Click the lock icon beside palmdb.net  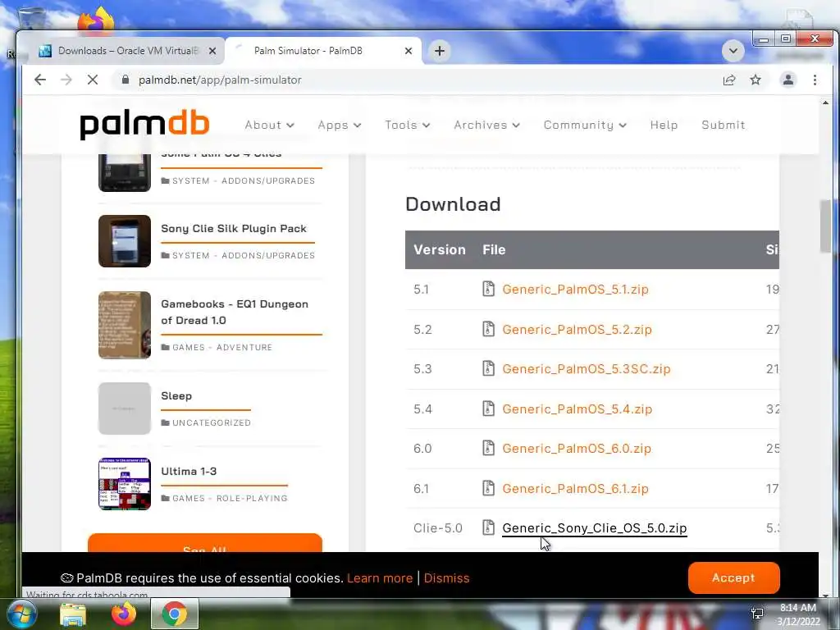(126, 80)
